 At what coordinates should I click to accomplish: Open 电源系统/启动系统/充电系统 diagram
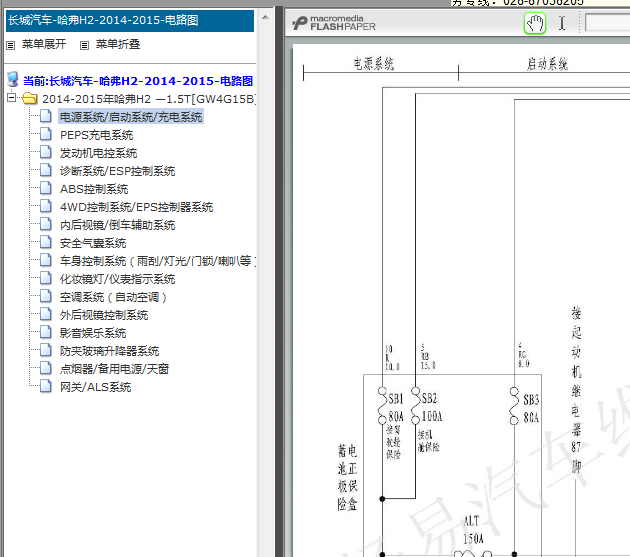click(131, 117)
